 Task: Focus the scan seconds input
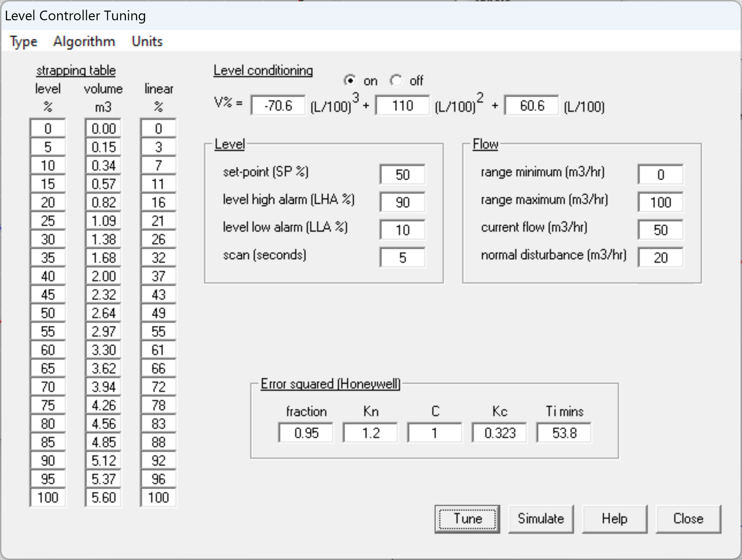click(x=402, y=258)
